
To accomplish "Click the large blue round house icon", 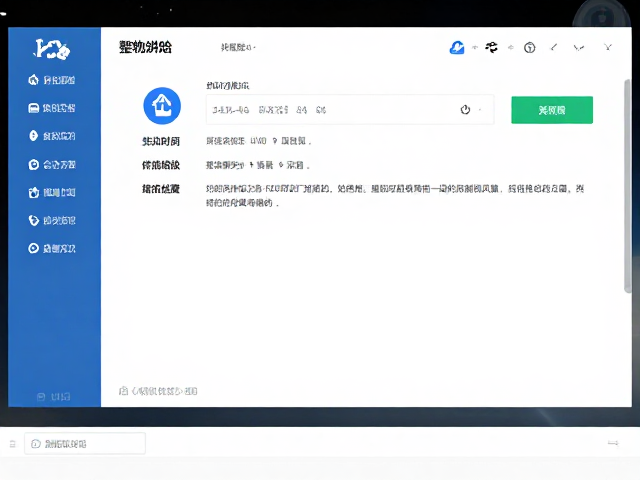I will pos(162,106).
